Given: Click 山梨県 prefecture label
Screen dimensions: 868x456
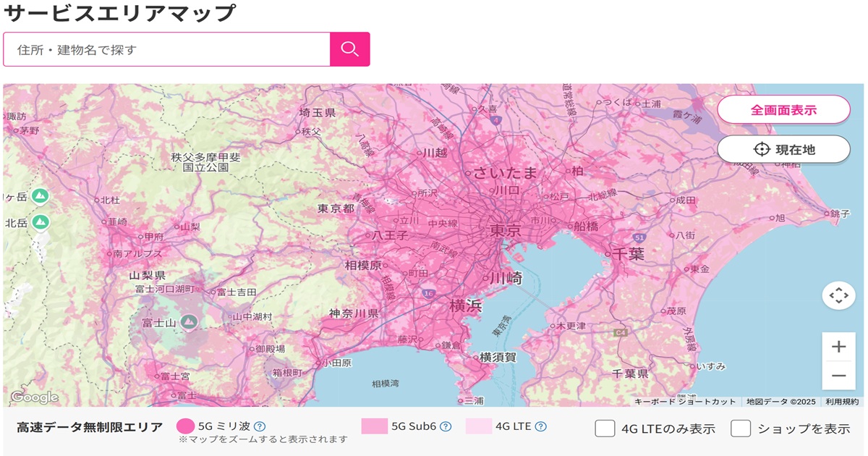Looking at the screenshot, I should 148,276.
